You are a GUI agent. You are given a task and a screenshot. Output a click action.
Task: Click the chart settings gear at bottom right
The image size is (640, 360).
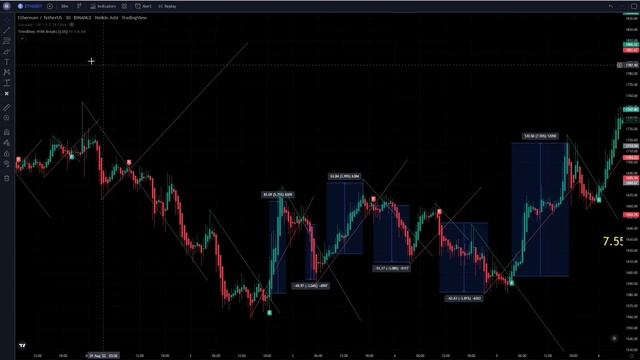point(614,338)
